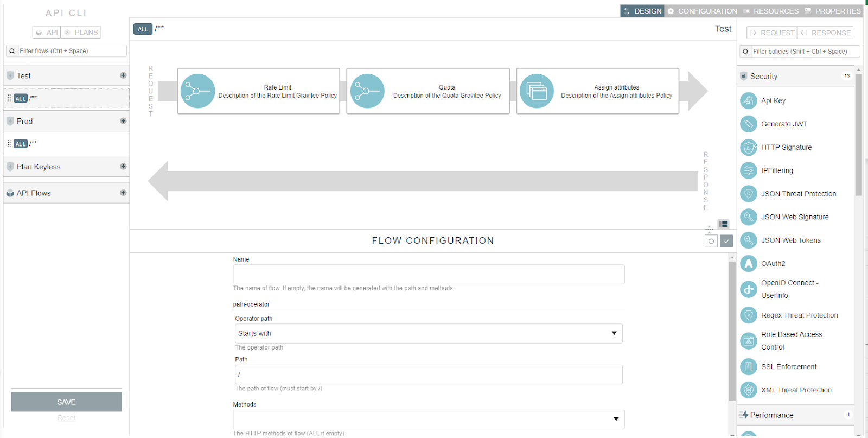Show only REQUEST policies

(x=772, y=33)
